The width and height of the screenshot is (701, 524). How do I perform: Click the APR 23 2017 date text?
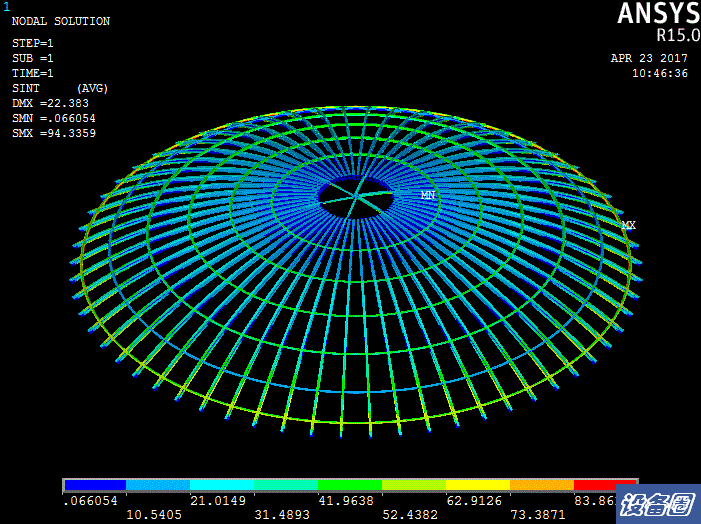(649, 58)
